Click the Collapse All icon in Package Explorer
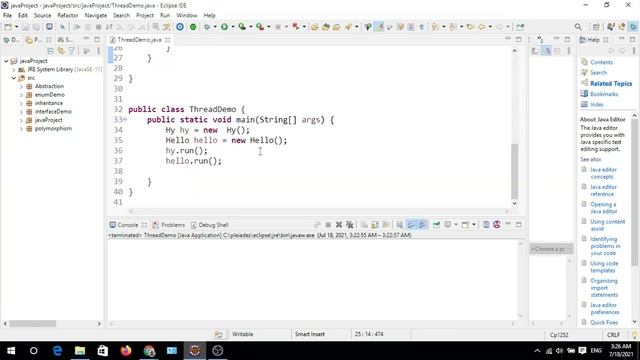640x360 pixels. pyautogui.click(x=50, y=51)
